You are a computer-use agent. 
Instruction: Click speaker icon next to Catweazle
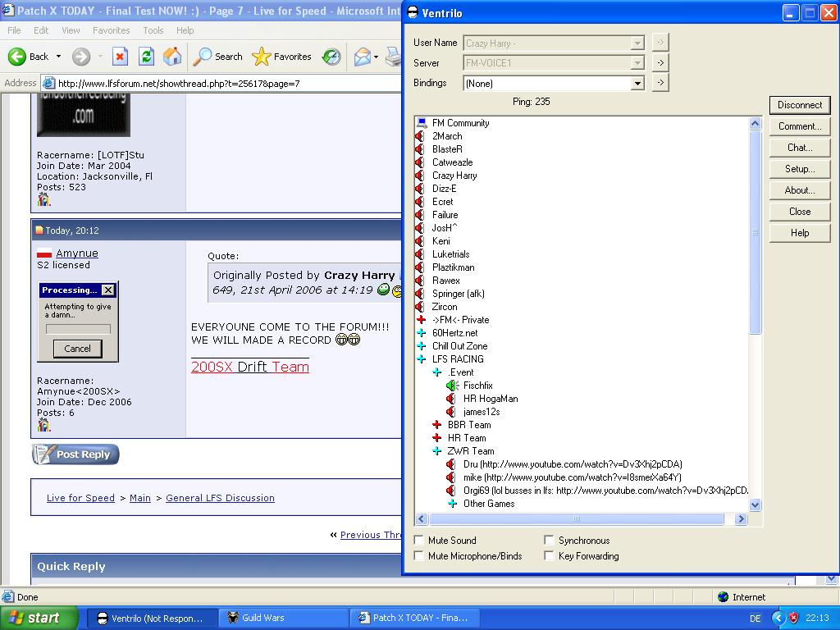[420, 162]
